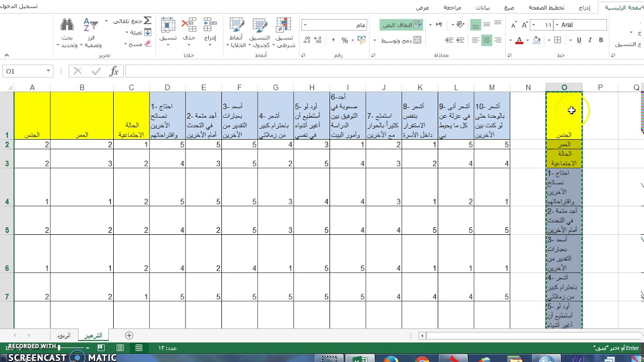Toggle Bold formatting button

[601, 40]
